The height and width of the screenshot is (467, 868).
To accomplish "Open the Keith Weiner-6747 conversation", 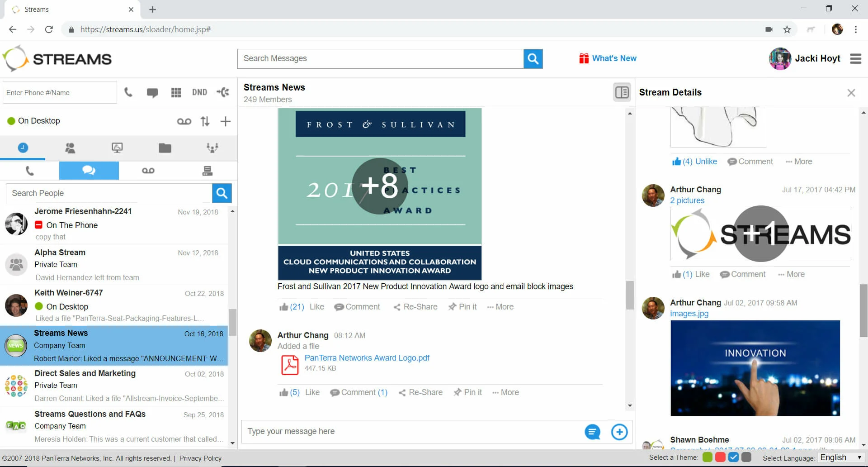I will 114,305.
